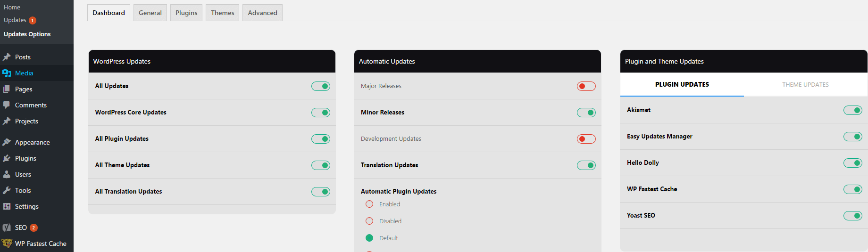Click the Yoast SEO icon in sidebar
Viewport: 868px width, 252px height.
7,228
